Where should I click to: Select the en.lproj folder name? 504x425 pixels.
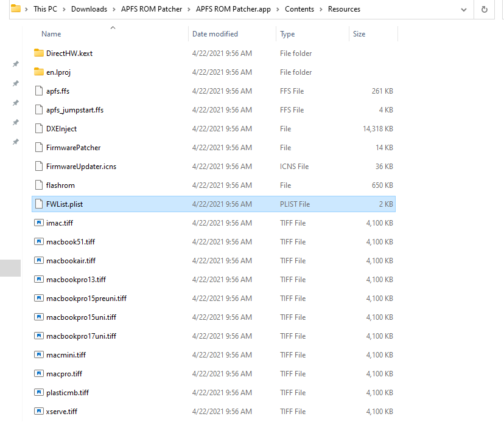58,72
